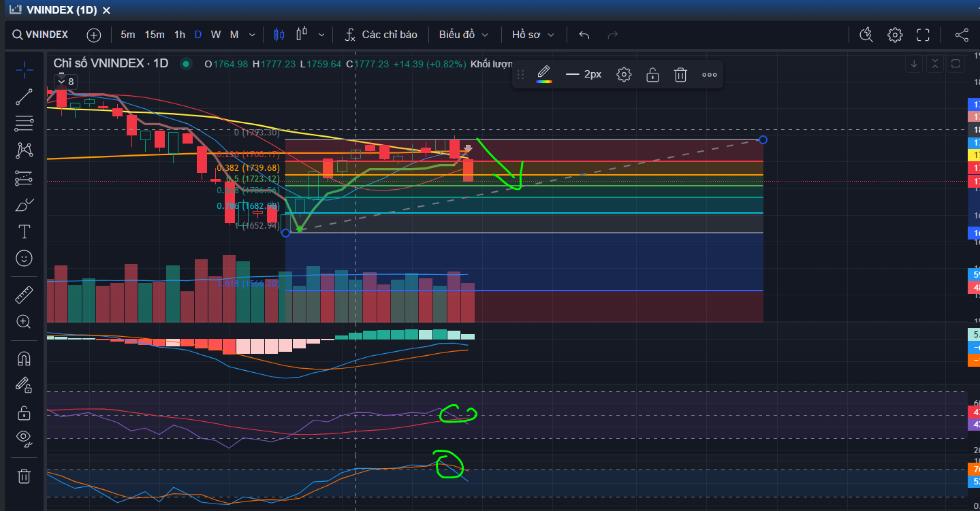Open drawing settings gear in floating toolbar
The image size is (980, 511).
(624, 74)
